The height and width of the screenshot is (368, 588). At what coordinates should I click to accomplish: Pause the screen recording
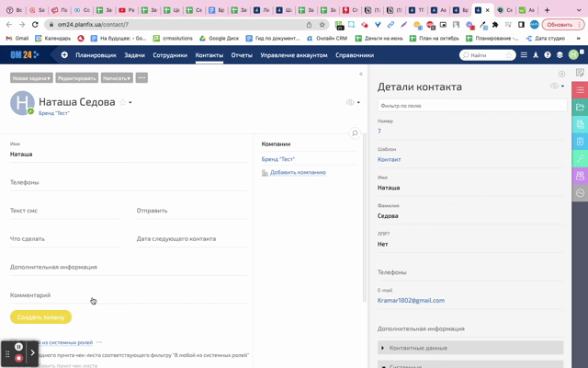pos(18,347)
